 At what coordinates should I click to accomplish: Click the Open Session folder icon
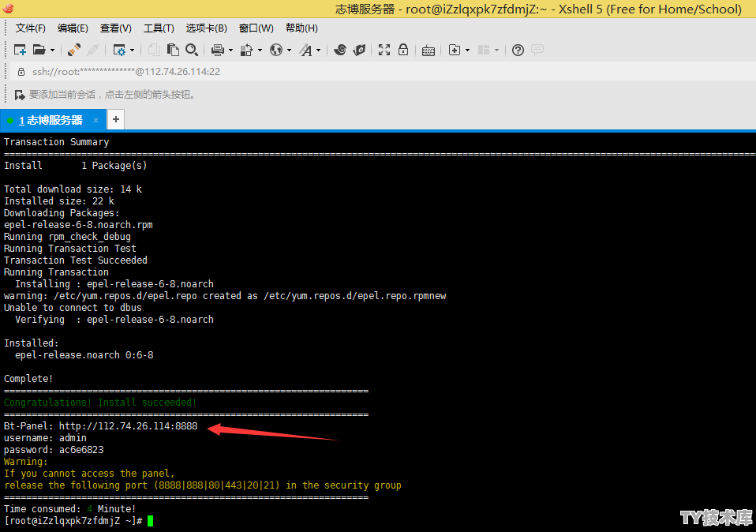39,50
